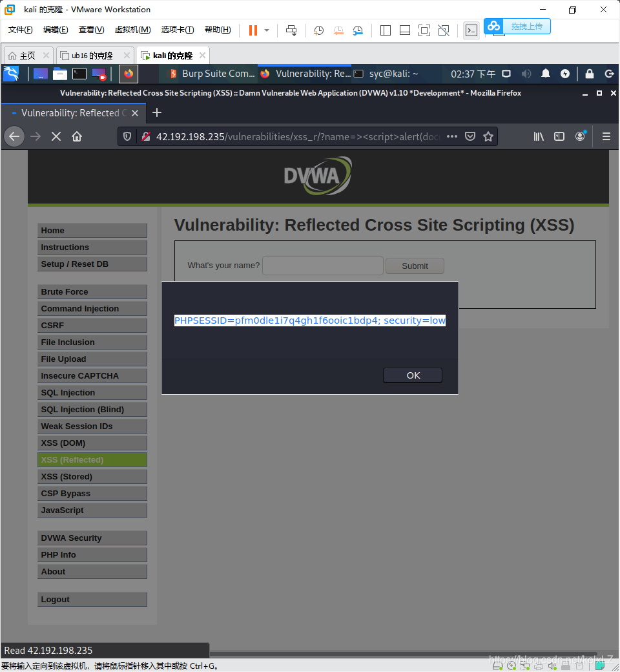Revert to the previous snapshot

[338, 30]
